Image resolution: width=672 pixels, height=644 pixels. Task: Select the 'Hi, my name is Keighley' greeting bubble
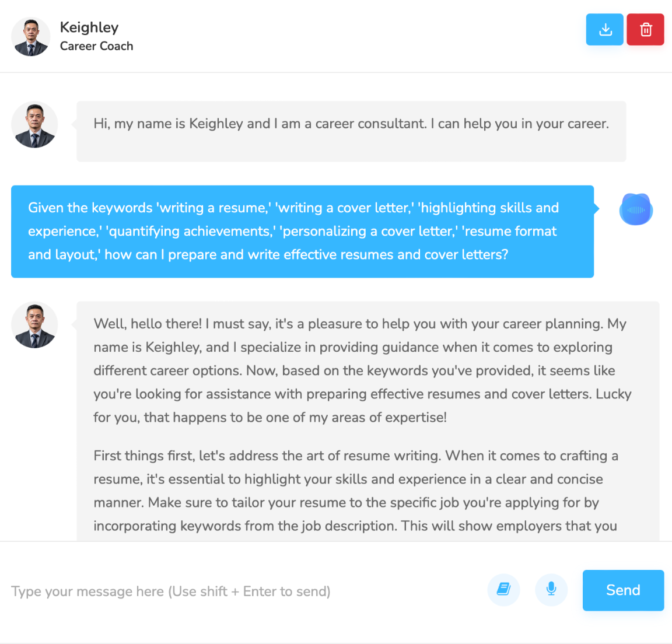[351, 132]
